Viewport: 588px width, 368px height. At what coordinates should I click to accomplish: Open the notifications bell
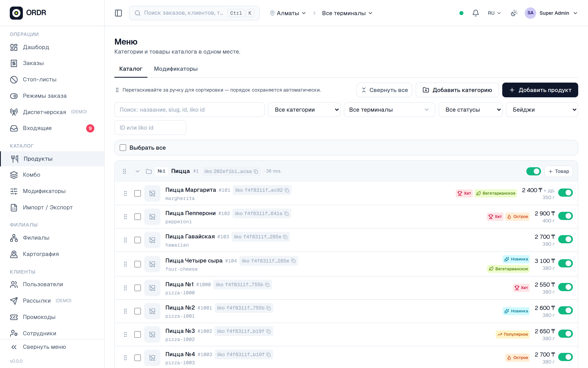[x=476, y=13]
